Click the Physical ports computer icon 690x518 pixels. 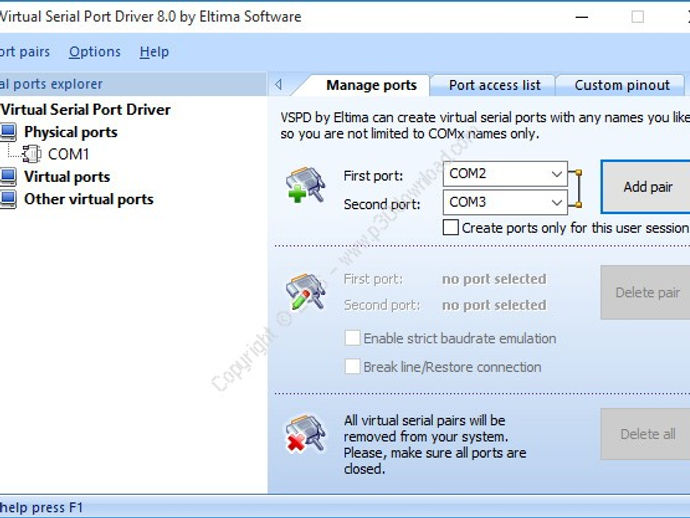(x=8, y=132)
